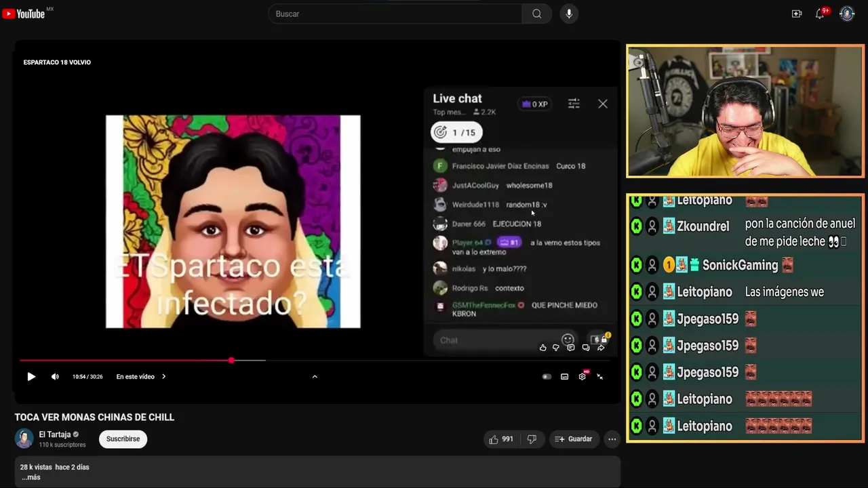The height and width of the screenshot is (488, 868).
Task: Toggle subtitles in the player bar
Action: 564,377
